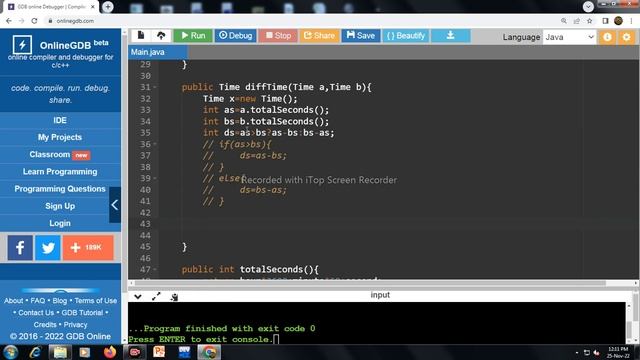This screenshot has width=640, height=360.
Task: Save the current project
Action: pyautogui.click(x=360, y=36)
